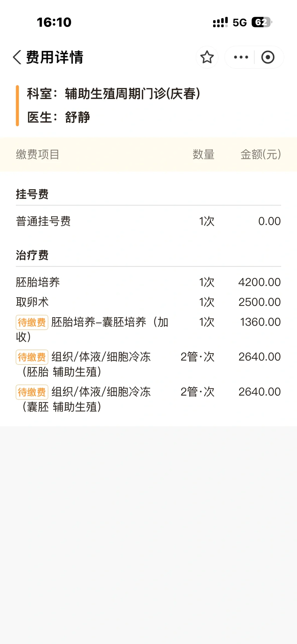Tap the back arrow icon
The height and width of the screenshot is (644, 297).
17,57
